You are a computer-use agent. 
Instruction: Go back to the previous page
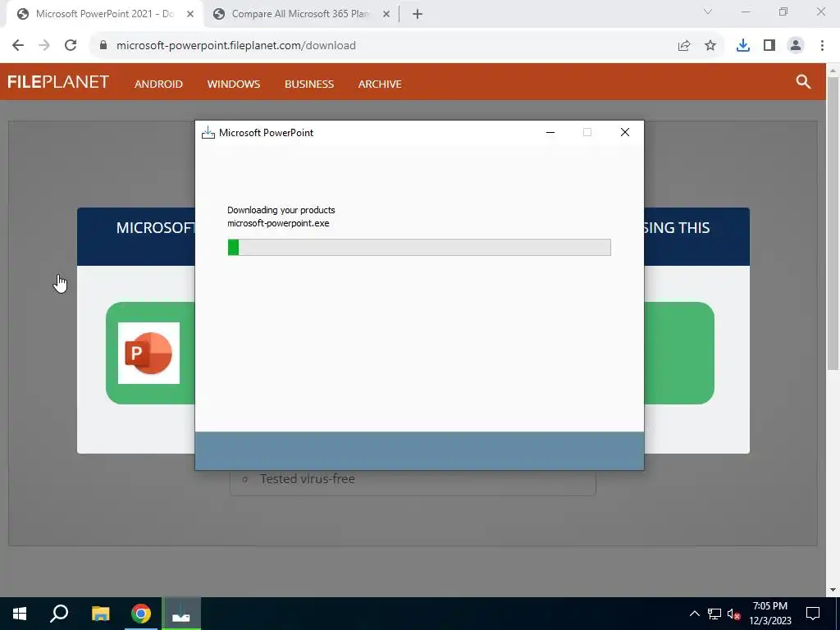(x=18, y=46)
